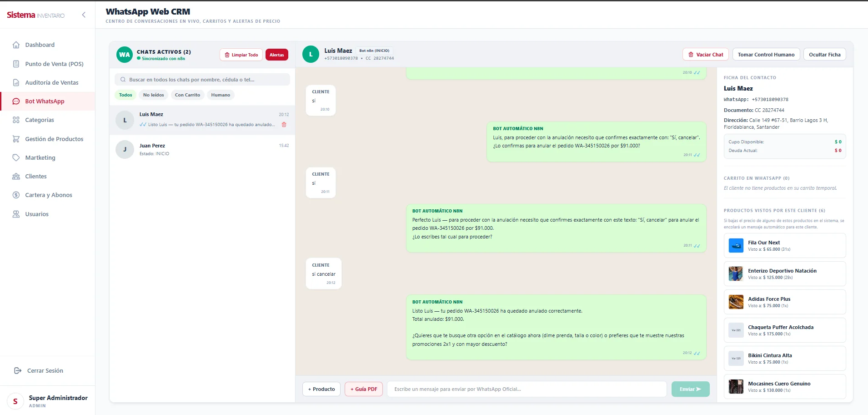Open the Enterizo Deportivo Natación product
Viewport: 868px width, 415px height.
pos(785,274)
